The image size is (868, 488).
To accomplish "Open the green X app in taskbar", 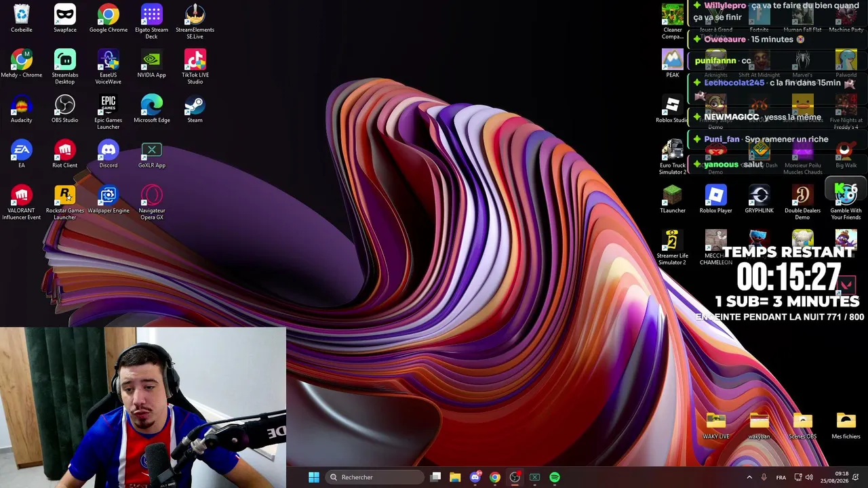I will [534, 477].
